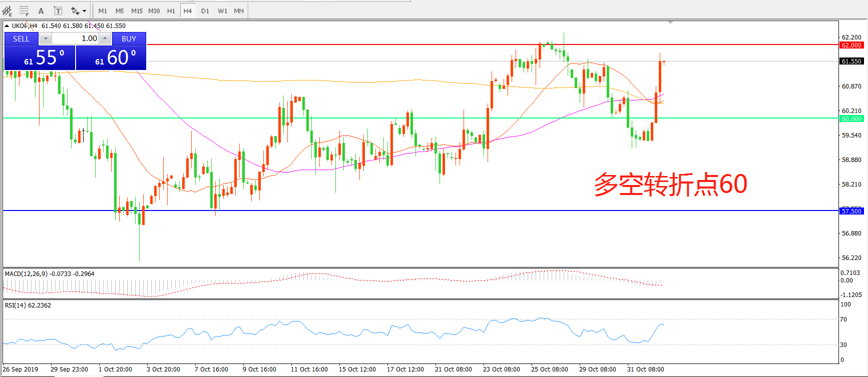
Task: Select the D1 daily timeframe
Action: (205, 10)
